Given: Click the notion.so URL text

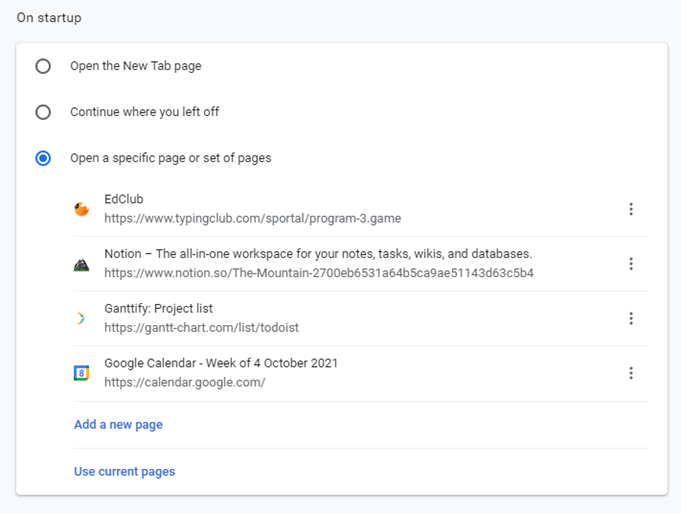Looking at the screenshot, I should (x=318, y=273).
